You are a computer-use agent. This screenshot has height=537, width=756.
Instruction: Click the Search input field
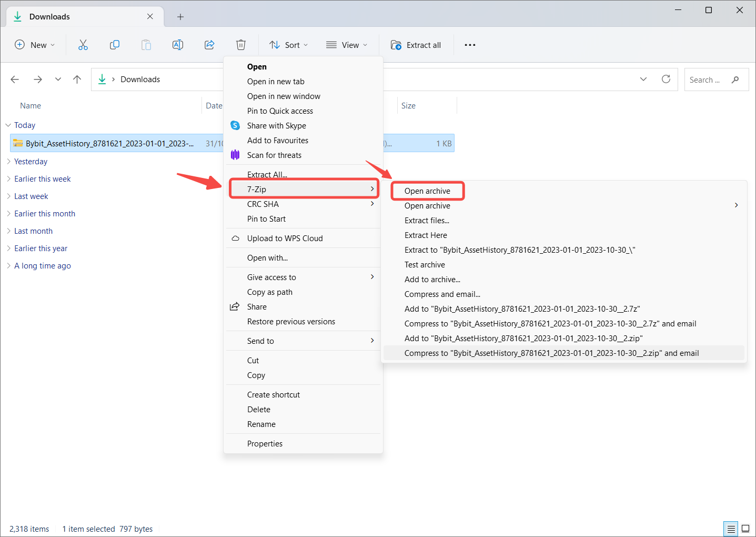click(x=708, y=80)
